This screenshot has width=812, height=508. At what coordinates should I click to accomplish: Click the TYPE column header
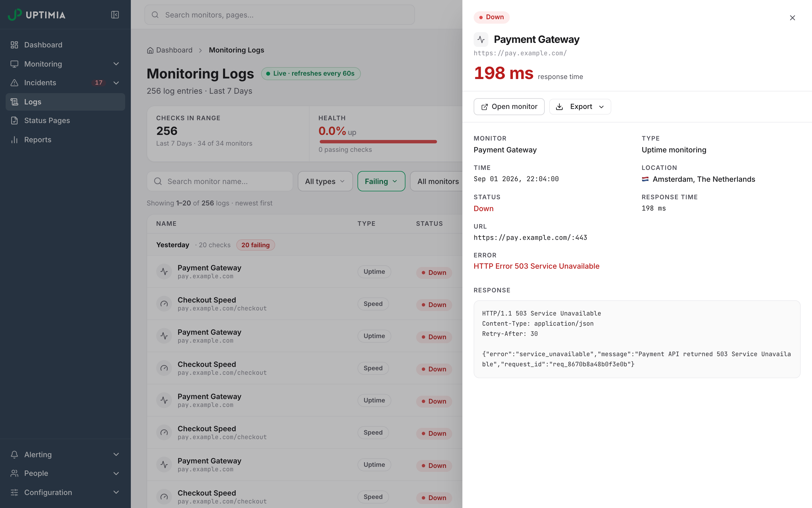367,224
